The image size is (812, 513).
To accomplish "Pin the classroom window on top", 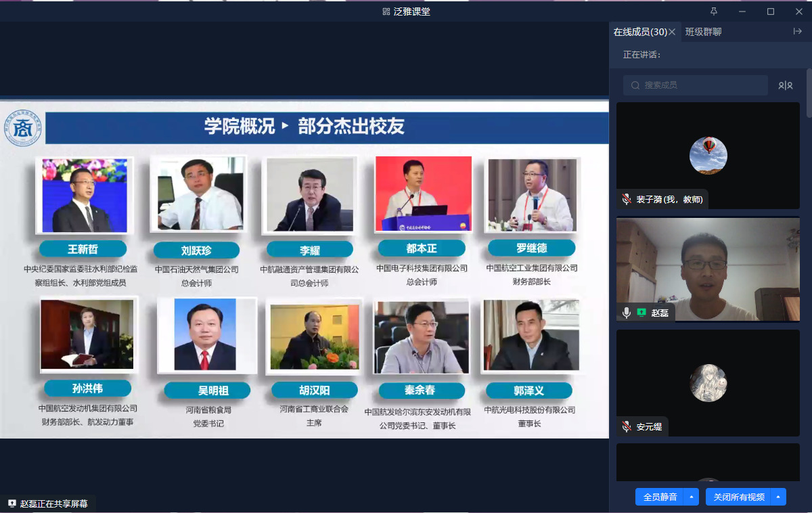I will click(714, 12).
